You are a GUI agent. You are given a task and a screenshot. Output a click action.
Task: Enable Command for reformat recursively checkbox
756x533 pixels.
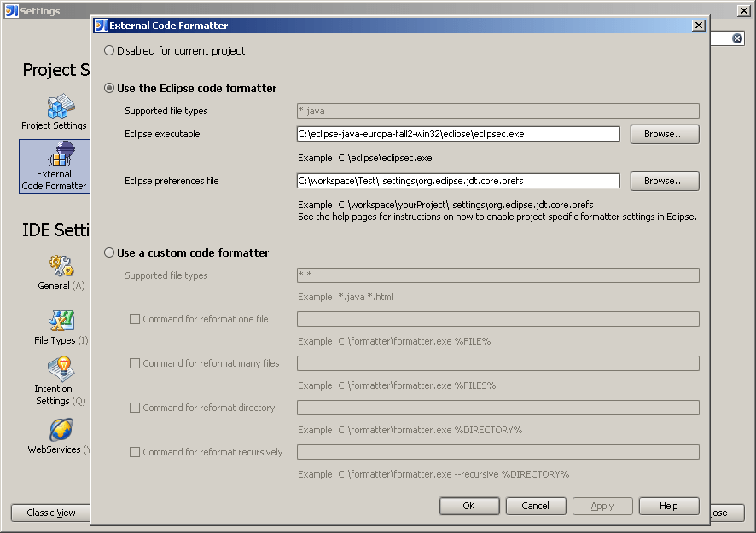coord(135,452)
